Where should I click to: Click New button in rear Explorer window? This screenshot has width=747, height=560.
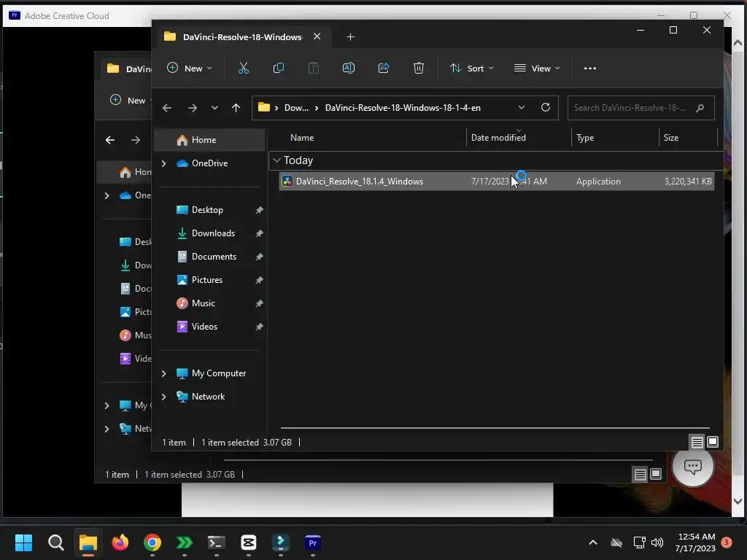(x=128, y=101)
